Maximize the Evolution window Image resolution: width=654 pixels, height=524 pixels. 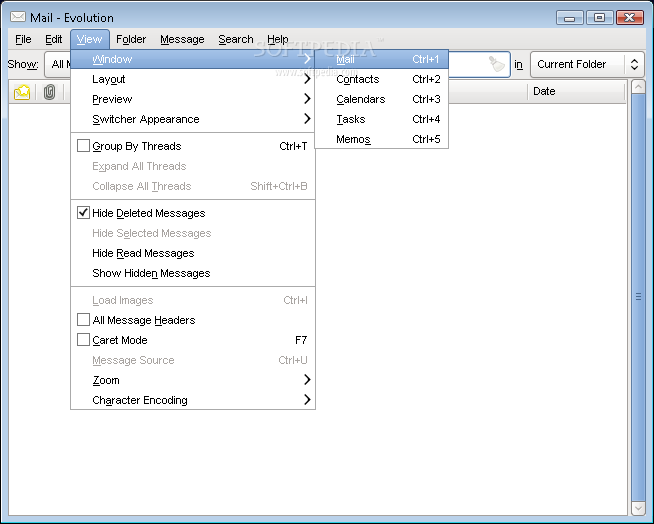[599, 18]
